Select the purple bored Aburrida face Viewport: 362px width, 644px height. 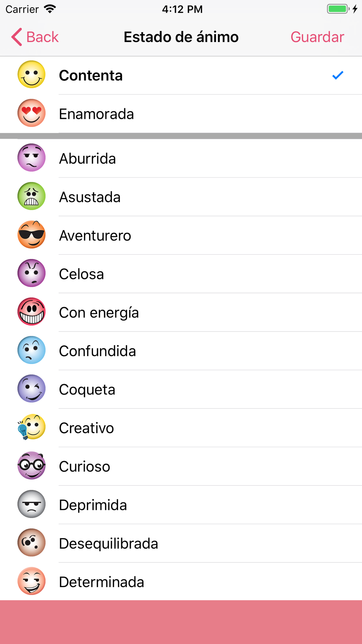click(x=31, y=158)
